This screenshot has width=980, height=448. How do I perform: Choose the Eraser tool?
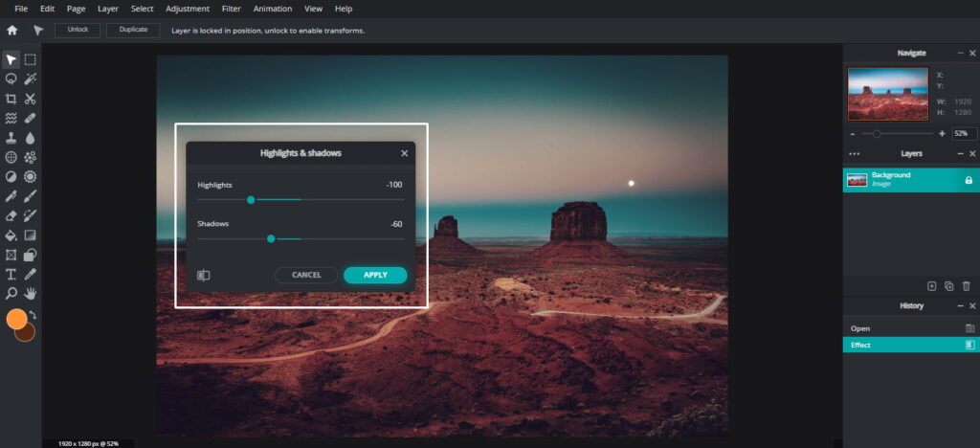[11, 215]
